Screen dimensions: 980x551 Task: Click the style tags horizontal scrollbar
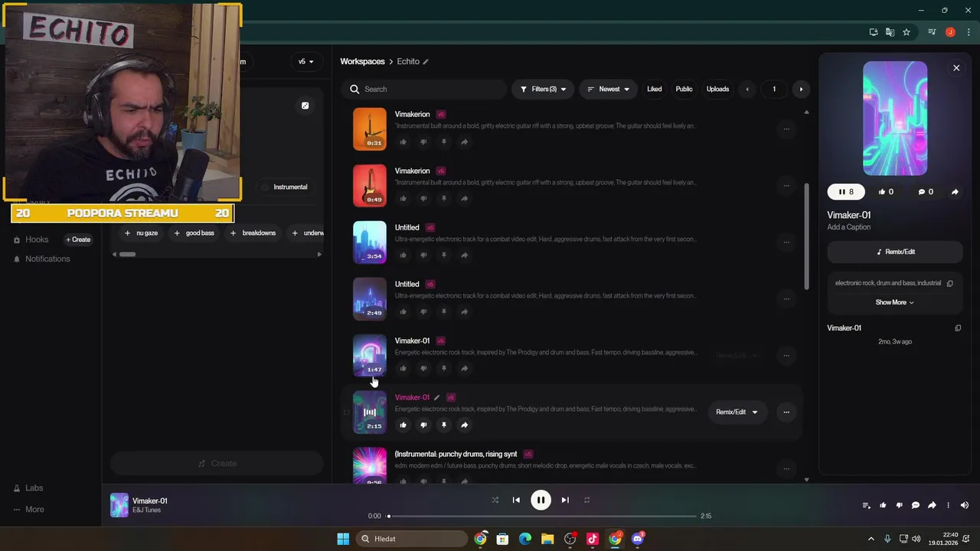tap(127, 254)
